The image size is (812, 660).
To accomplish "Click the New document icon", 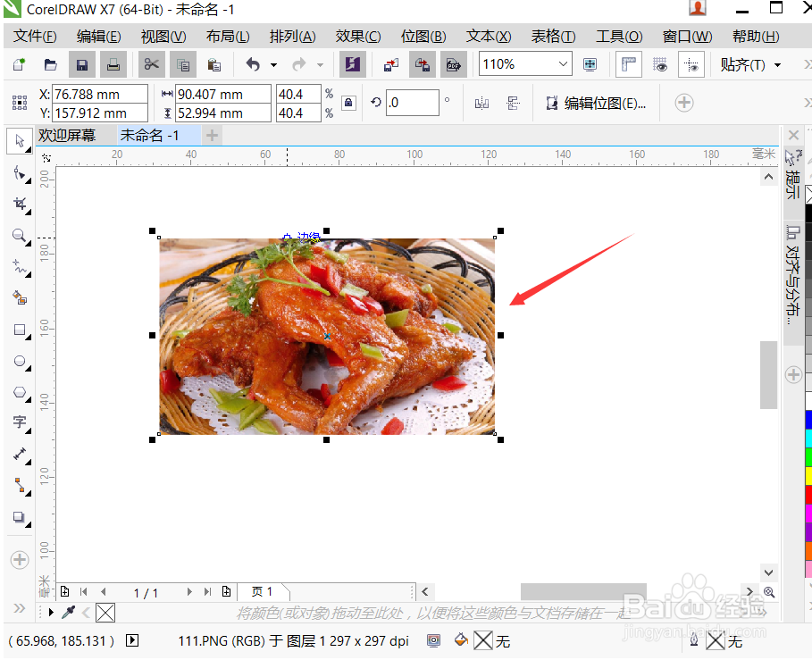I will coord(19,64).
